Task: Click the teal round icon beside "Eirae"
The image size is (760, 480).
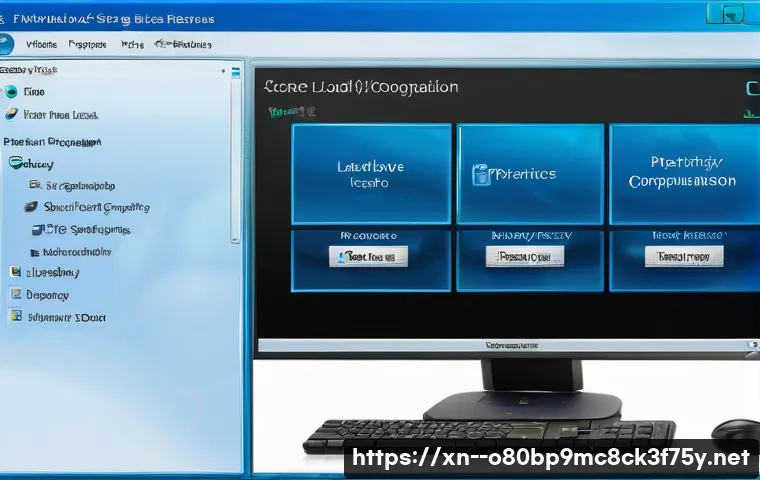Action: 11,92
